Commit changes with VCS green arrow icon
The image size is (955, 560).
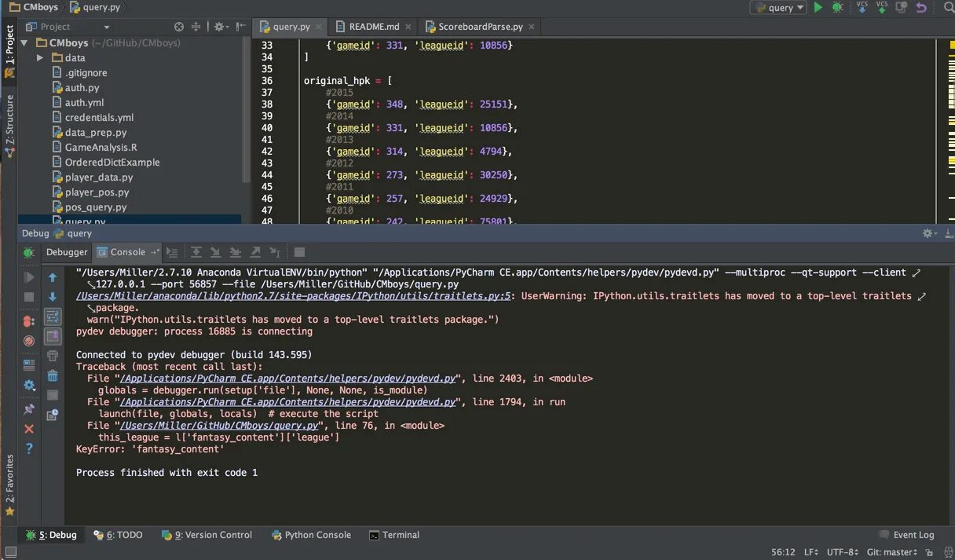[882, 7]
